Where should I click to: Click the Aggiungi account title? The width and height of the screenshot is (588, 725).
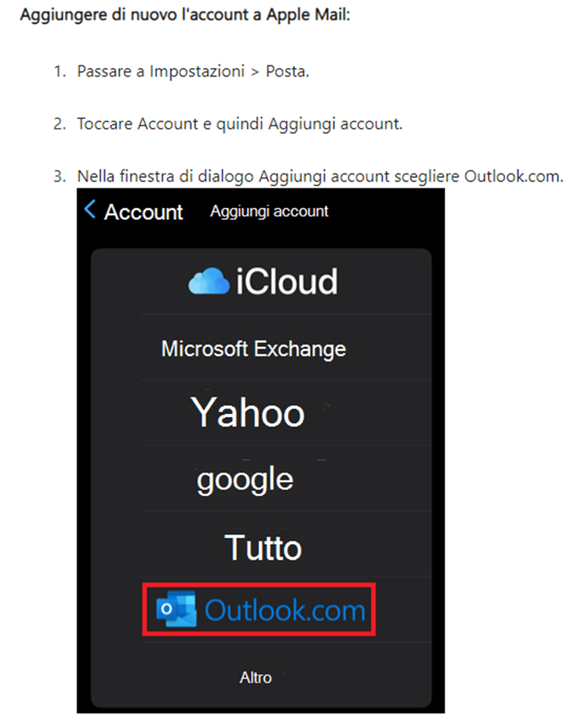point(269,211)
